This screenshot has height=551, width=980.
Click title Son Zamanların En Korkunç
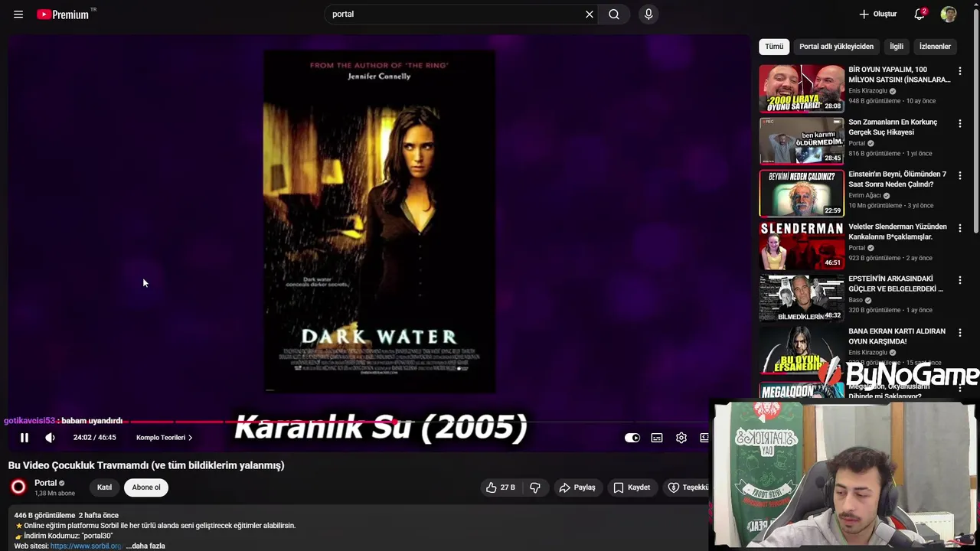pyautogui.click(x=893, y=127)
